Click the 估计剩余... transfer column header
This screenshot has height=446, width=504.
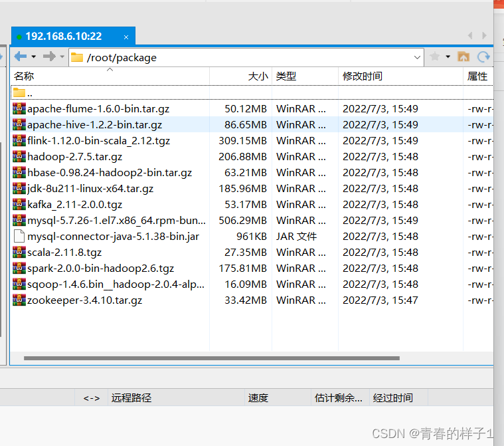click(x=340, y=398)
